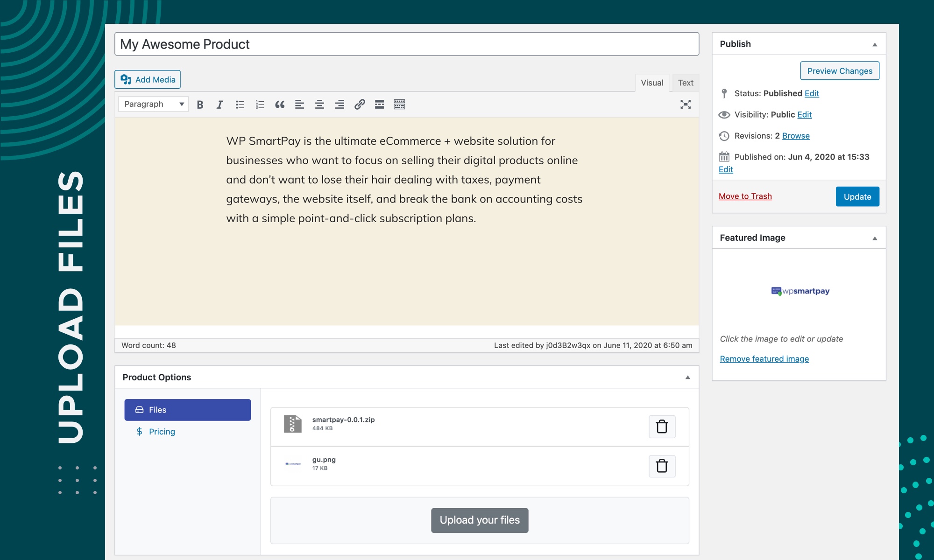This screenshot has width=934, height=560.
Task: Open the Pricing options tab
Action: click(162, 432)
